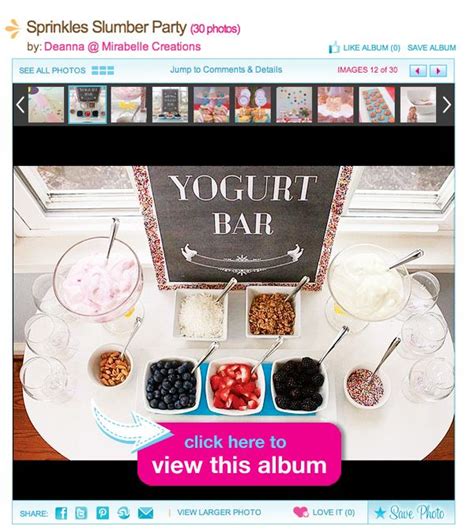Email this photo using envelope icon
The image size is (474, 530).
point(146,513)
